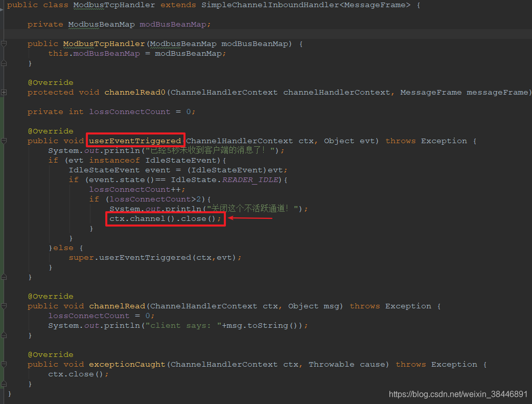Click lossConnectCount in the private int declaration

click(130, 111)
